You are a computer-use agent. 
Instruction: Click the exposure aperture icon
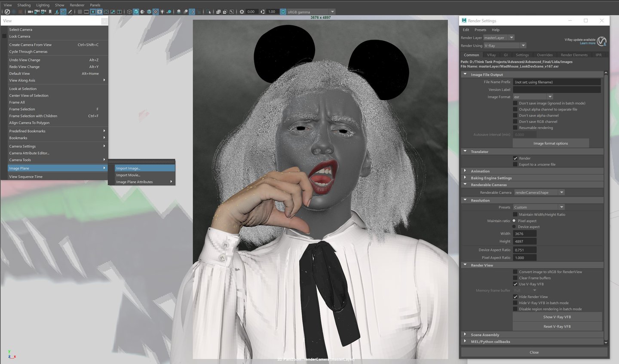point(242,12)
